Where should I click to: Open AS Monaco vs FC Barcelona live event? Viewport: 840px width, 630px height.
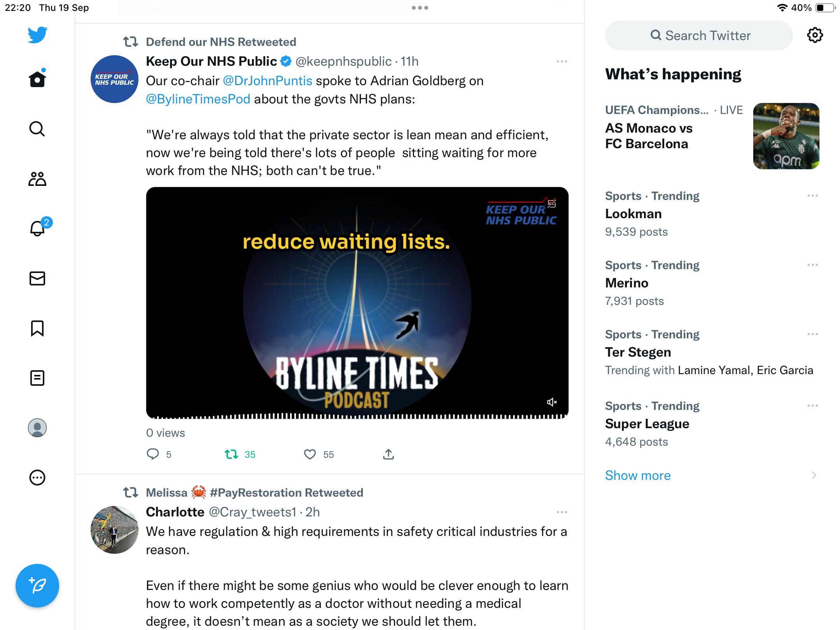[x=649, y=136]
